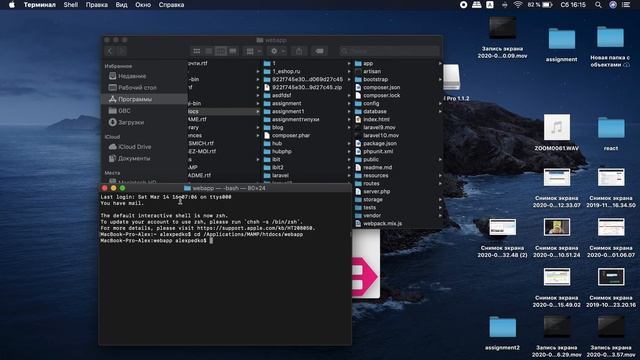
Task: Expand the storage folder arrow in Finder
Action: click(440, 199)
